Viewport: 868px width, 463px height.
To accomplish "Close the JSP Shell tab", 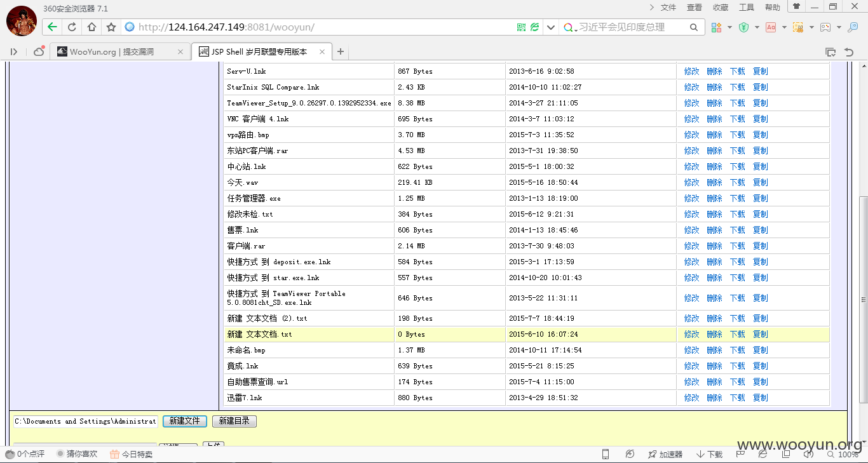I will pos(322,52).
